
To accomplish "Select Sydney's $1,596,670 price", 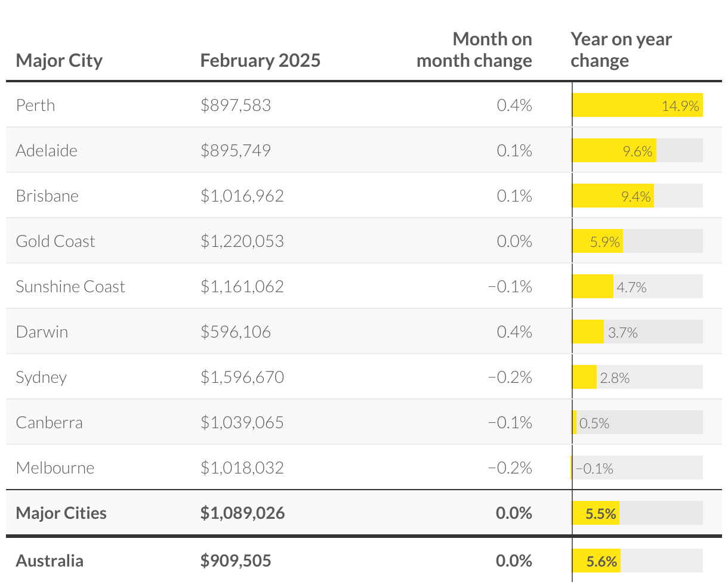I will coord(242,377).
